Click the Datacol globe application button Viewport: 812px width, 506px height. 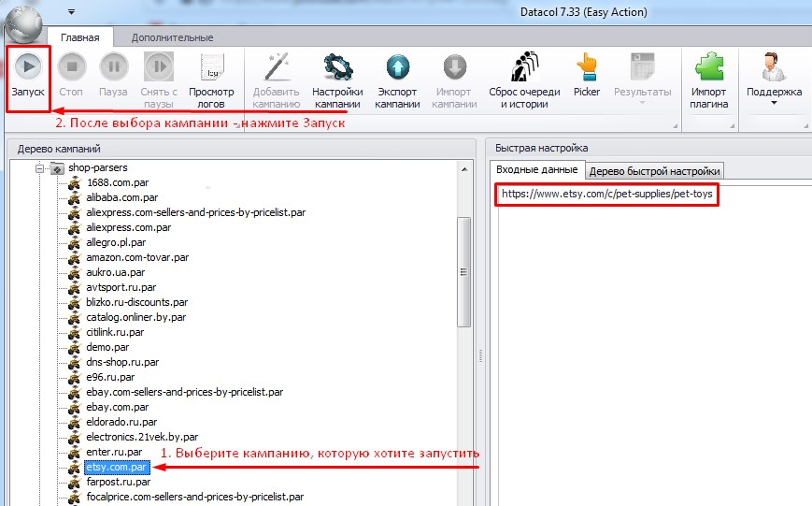pos(23,23)
